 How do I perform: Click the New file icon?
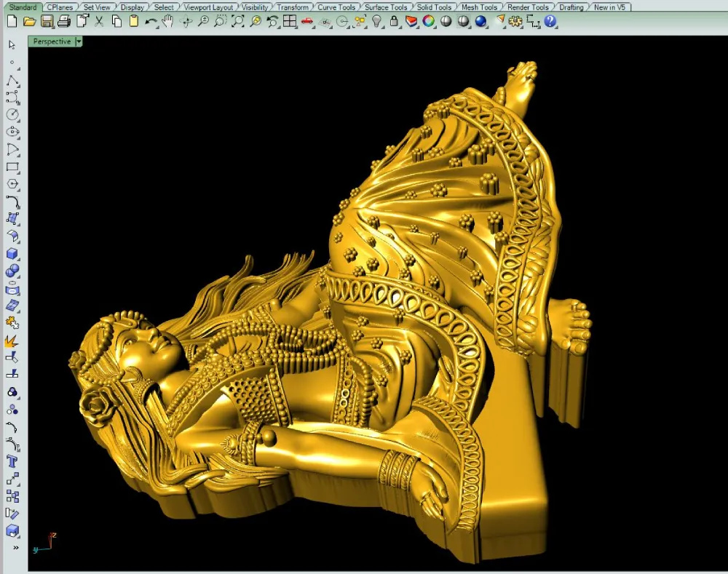click(x=12, y=21)
